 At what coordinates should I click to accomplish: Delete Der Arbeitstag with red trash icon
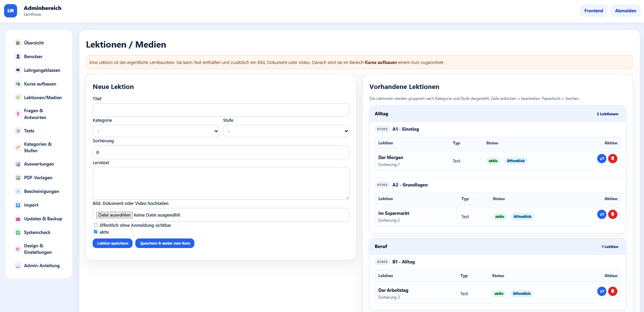[613, 291]
